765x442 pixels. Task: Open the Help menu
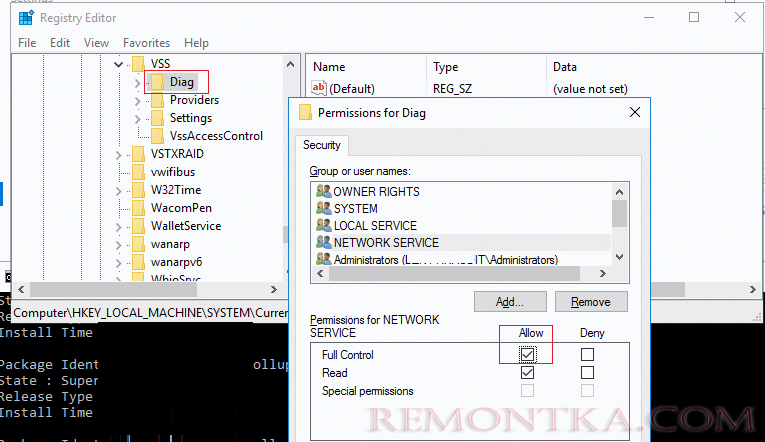click(x=196, y=43)
